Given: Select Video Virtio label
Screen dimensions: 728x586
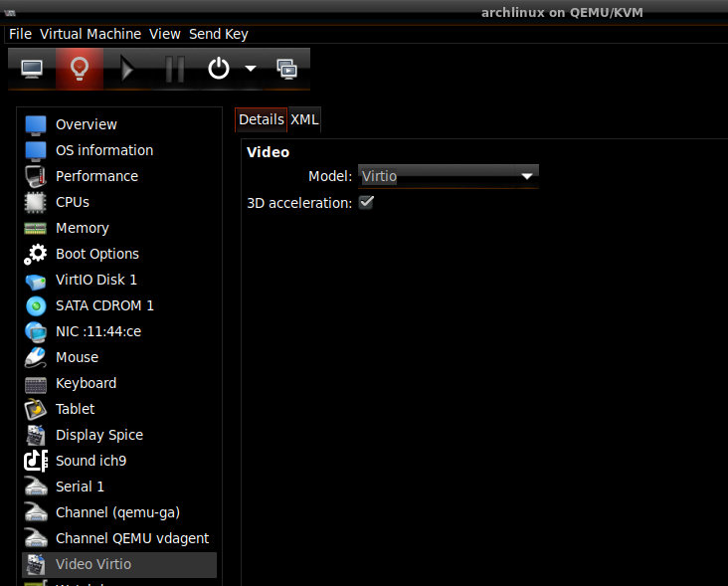Looking at the screenshot, I should click(x=93, y=565).
